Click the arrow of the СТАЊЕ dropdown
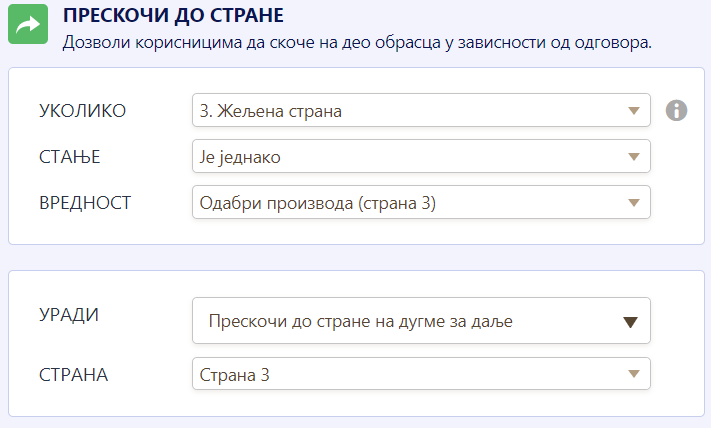Image resolution: width=711 pixels, height=428 pixels. pyautogui.click(x=632, y=156)
